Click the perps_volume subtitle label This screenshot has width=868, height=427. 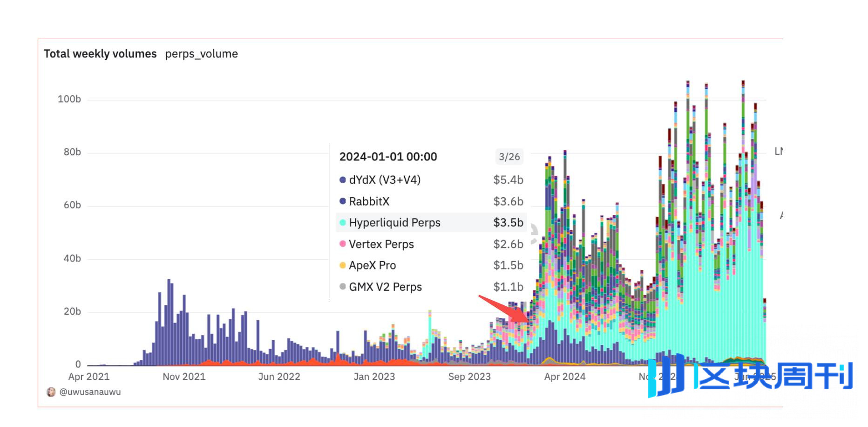(202, 54)
